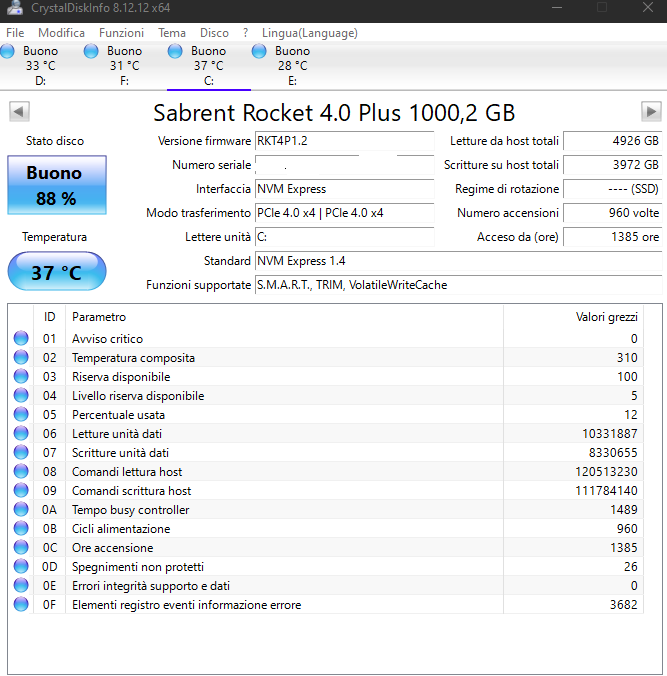Click status icon of Errori integrità supporto row
The width and height of the screenshot is (667, 676).
(x=21, y=585)
